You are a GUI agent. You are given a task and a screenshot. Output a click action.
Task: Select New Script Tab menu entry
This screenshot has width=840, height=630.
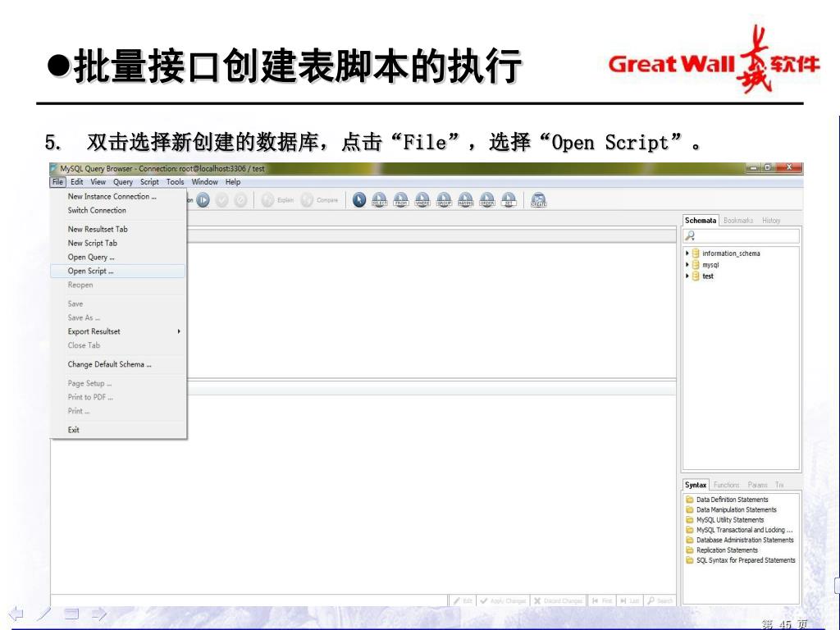point(118,243)
